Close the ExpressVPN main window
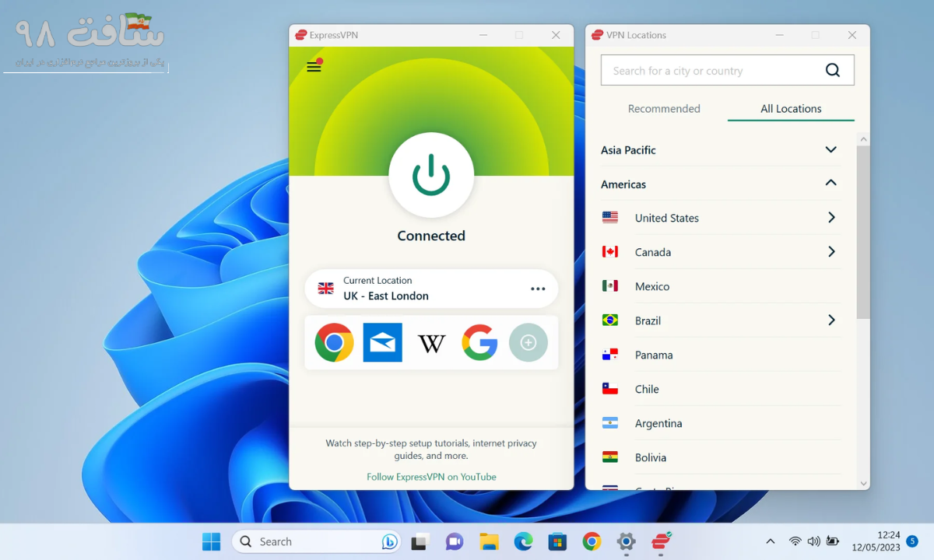This screenshot has height=560, width=934. [556, 35]
